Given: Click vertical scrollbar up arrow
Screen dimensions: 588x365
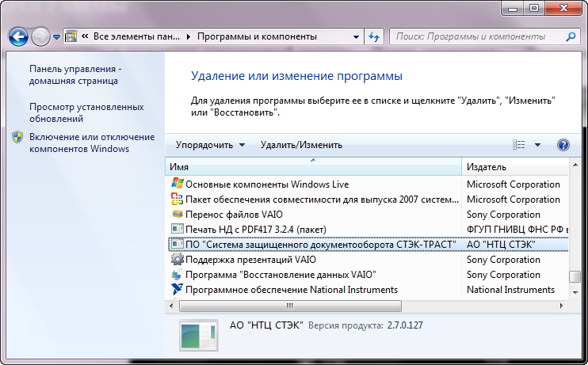Looking at the screenshot, I should (x=575, y=165).
